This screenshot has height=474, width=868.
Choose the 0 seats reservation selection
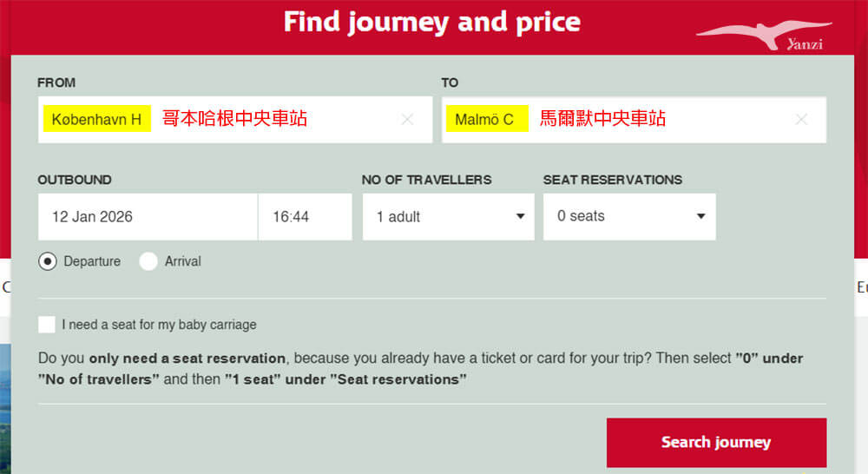(629, 216)
